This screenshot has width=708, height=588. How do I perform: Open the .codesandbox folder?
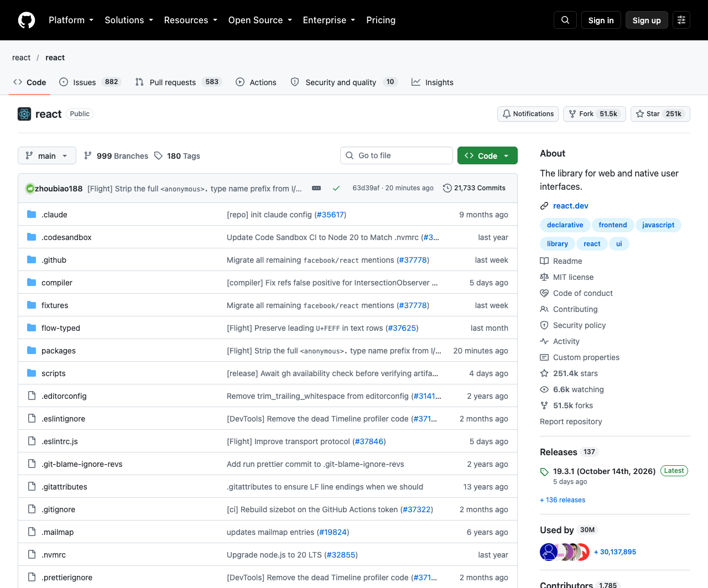pos(66,237)
